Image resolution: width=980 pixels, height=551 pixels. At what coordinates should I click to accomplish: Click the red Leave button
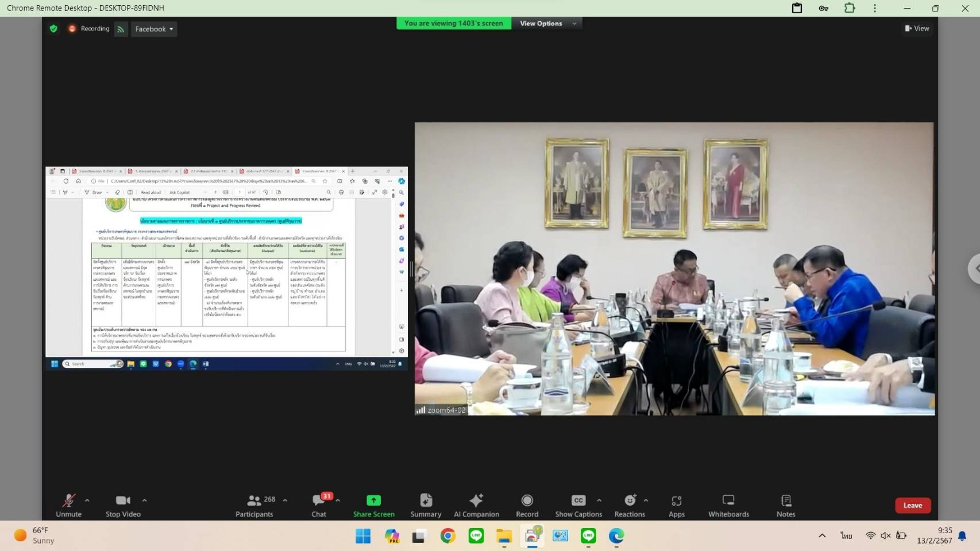[x=913, y=505]
